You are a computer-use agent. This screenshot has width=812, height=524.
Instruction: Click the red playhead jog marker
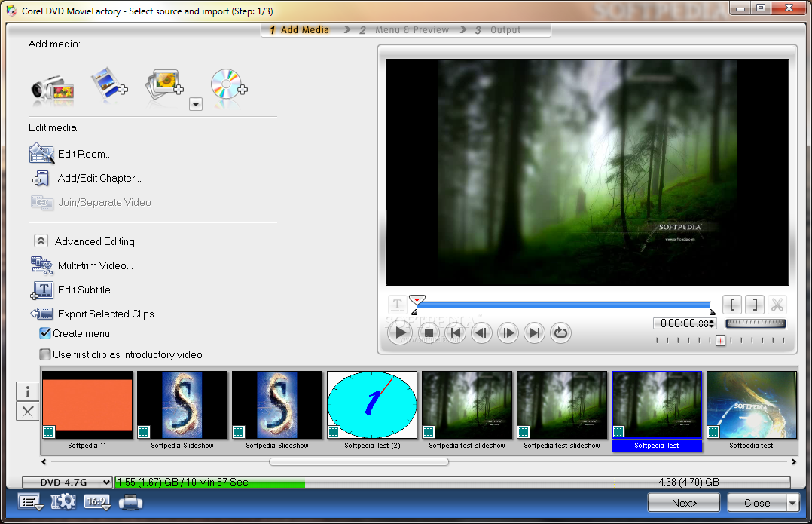417,299
